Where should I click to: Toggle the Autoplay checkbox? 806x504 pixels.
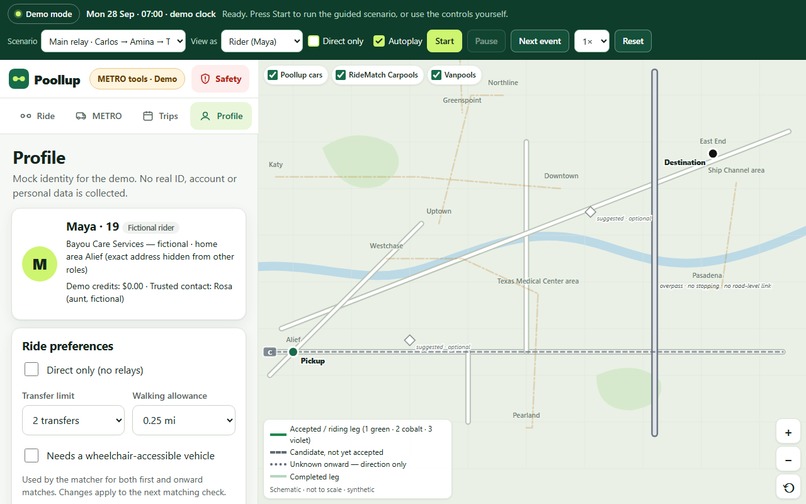click(x=379, y=41)
